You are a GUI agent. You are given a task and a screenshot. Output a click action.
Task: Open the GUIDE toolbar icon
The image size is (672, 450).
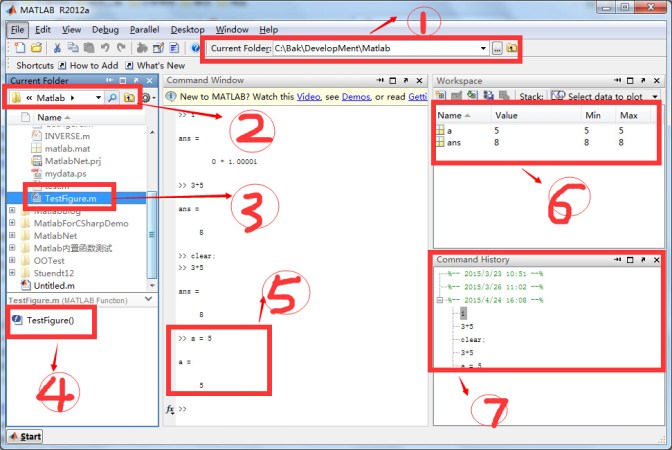[x=158, y=48]
